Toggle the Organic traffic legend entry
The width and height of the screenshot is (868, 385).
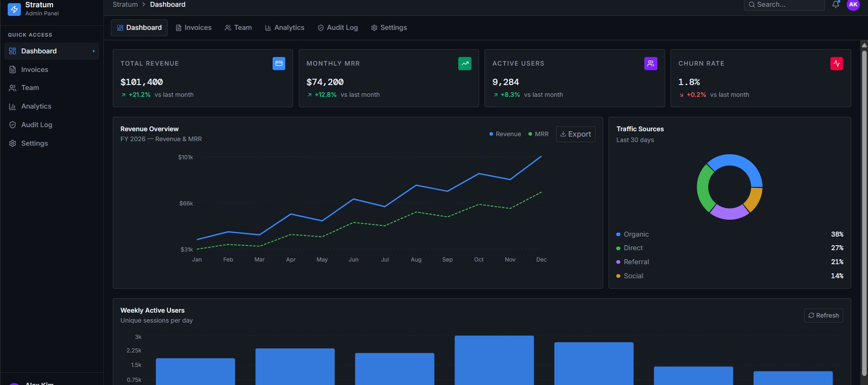633,234
